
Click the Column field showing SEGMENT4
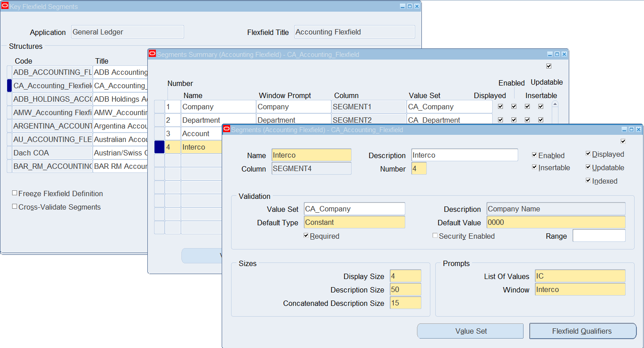pos(312,169)
